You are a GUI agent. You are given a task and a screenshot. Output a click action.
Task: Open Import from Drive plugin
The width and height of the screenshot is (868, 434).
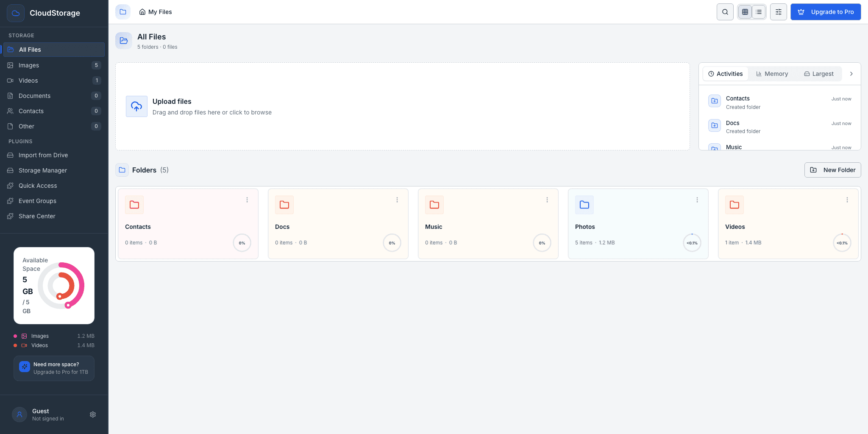coord(54,155)
